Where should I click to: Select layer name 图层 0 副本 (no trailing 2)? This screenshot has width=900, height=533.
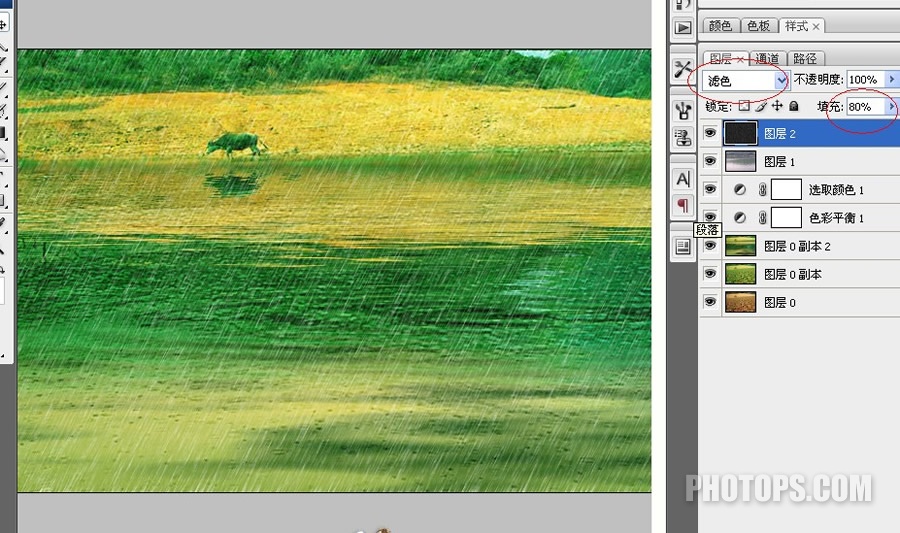pyautogui.click(x=793, y=274)
